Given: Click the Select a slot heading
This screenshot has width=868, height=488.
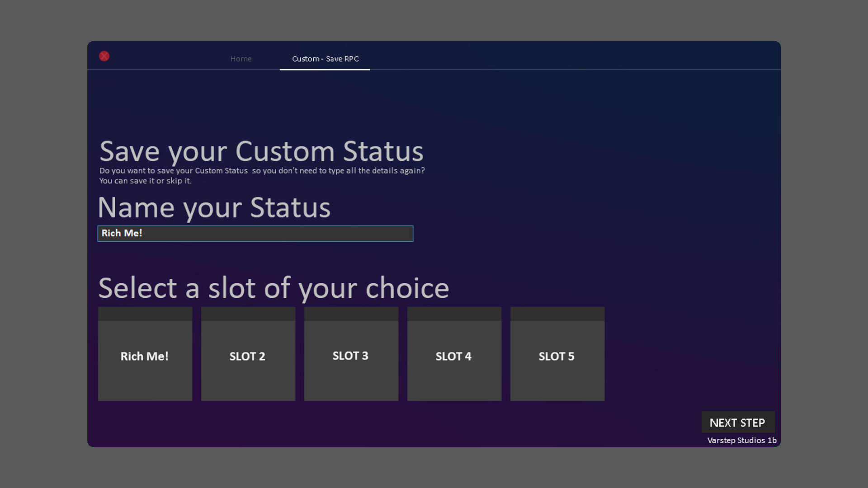Looking at the screenshot, I should coord(274,288).
